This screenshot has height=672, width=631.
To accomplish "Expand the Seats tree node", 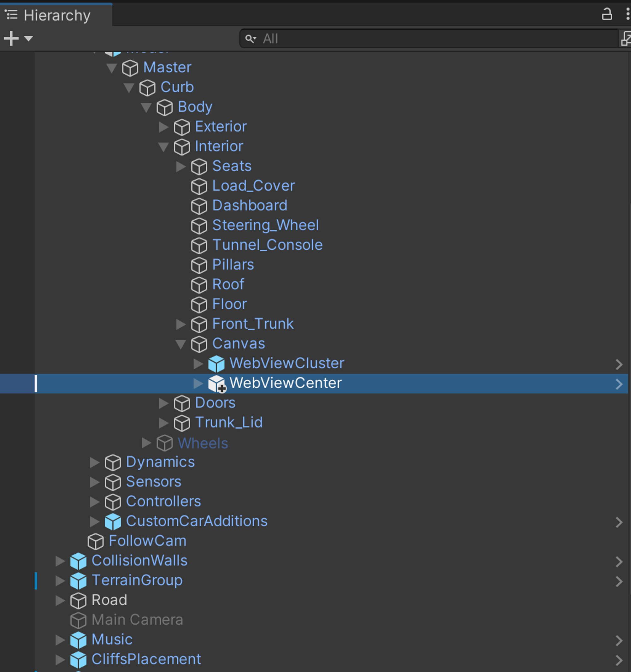I will (181, 166).
